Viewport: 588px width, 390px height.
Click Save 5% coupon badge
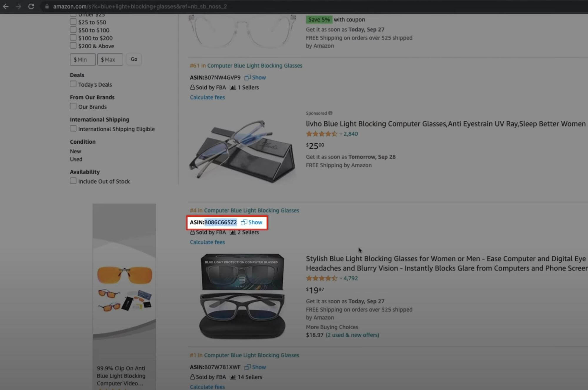[319, 19]
